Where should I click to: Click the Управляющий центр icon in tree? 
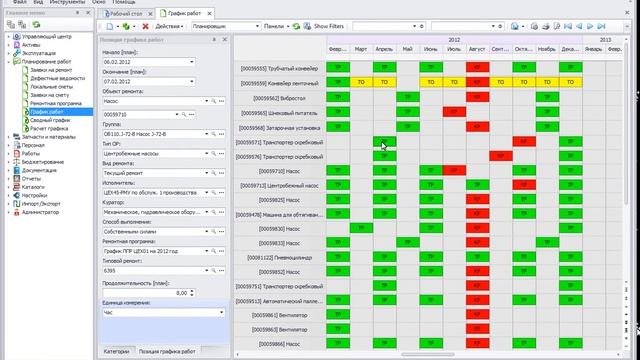point(16,36)
